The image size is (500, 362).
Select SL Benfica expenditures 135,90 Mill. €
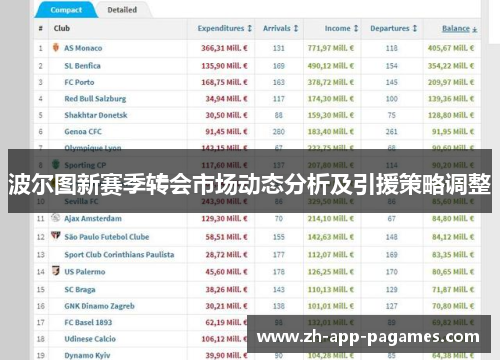pyautogui.click(x=224, y=66)
